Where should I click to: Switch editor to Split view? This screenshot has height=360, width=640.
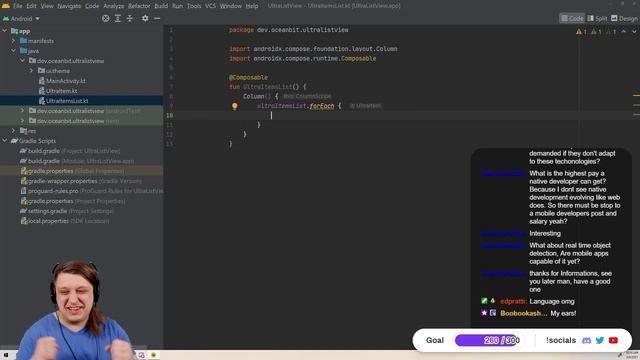click(x=597, y=18)
